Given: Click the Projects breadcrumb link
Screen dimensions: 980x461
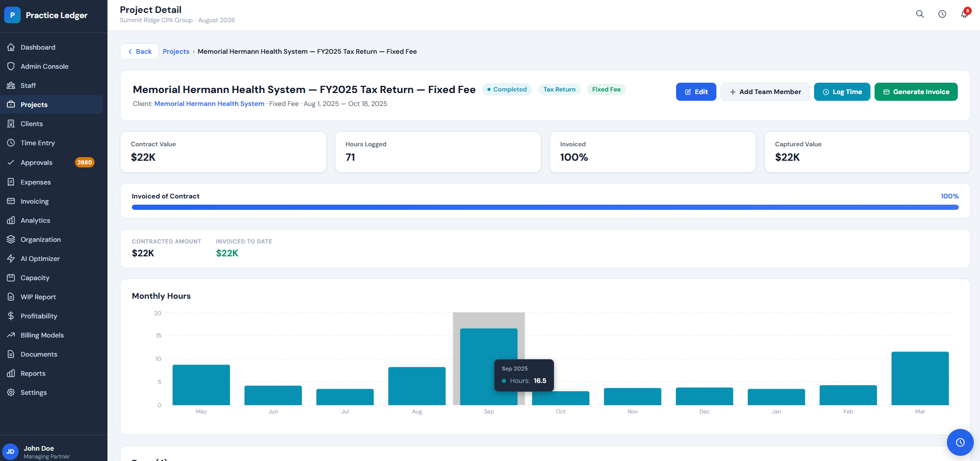Looking at the screenshot, I should [176, 51].
